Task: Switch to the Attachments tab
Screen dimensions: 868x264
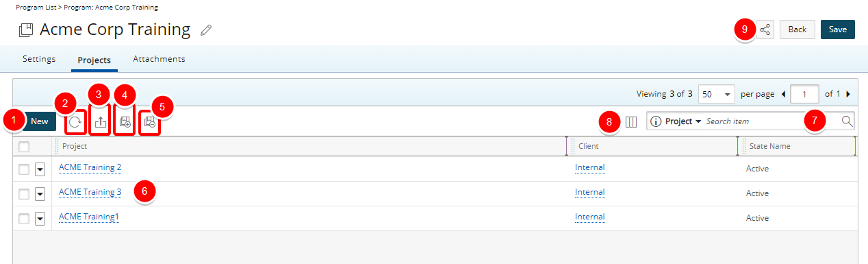Action: tap(159, 59)
